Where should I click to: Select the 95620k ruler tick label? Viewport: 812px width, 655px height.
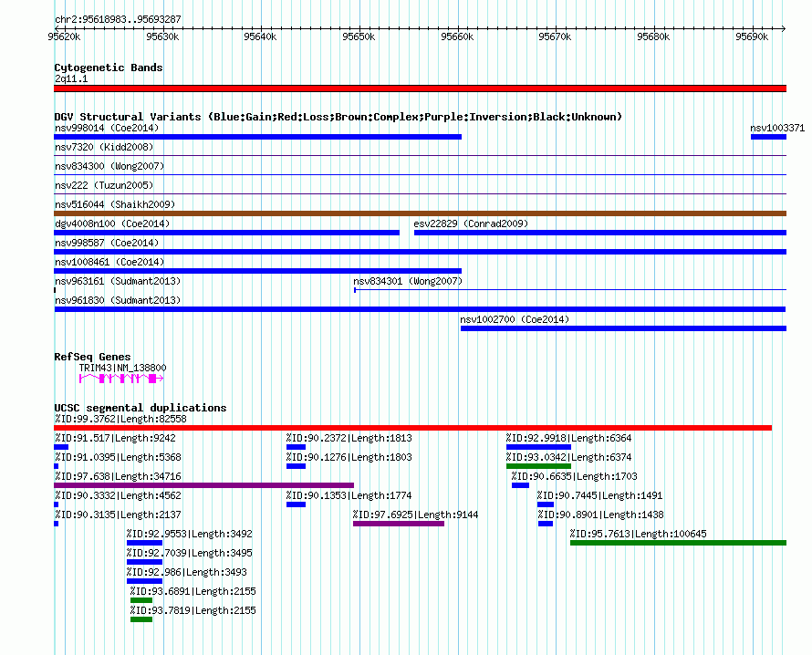click(64, 36)
